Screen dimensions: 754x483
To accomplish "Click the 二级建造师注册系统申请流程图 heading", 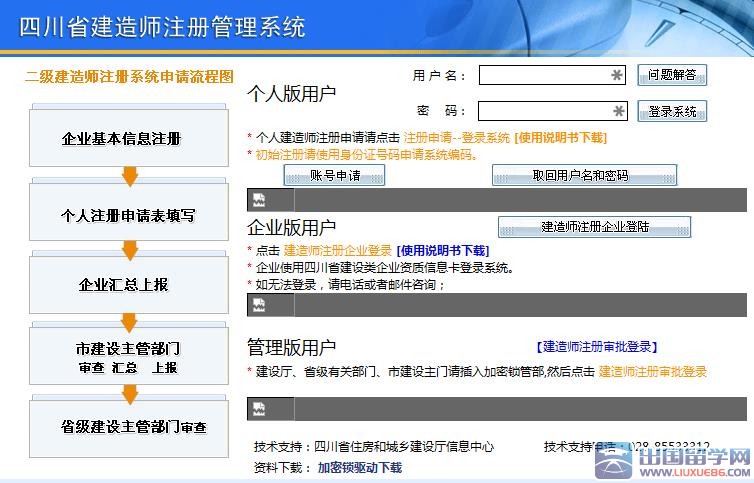I will click(129, 76).
